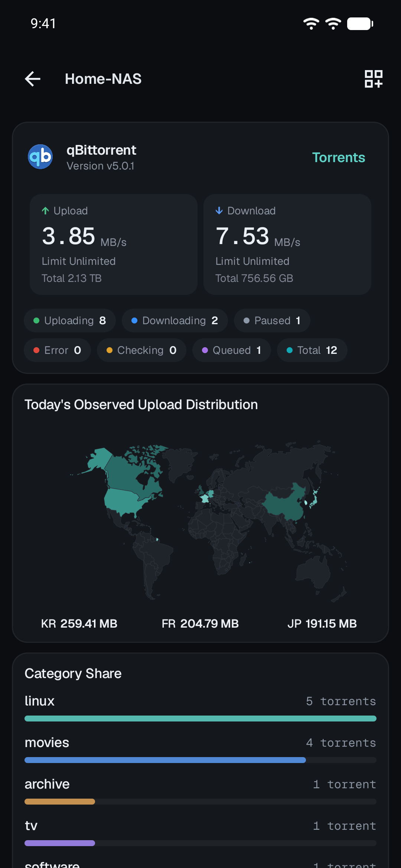Tap the archive category label

coord(47,784)
